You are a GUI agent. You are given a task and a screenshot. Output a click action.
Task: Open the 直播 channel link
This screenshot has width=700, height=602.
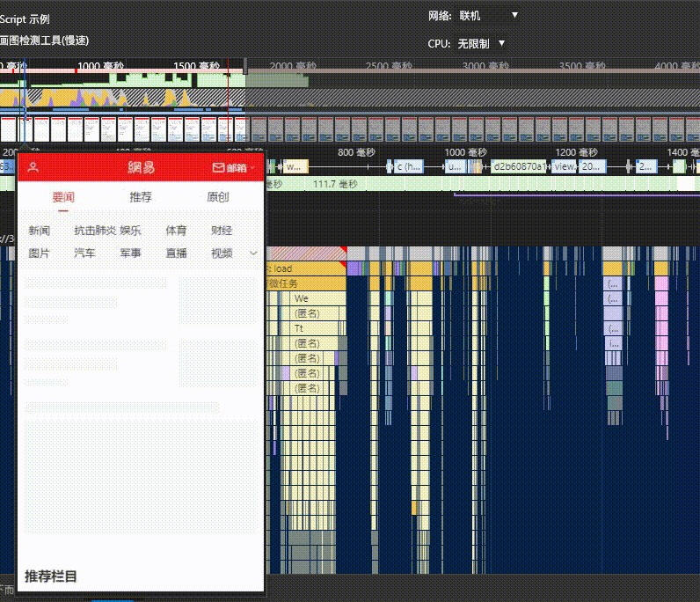tap(177, 253)
